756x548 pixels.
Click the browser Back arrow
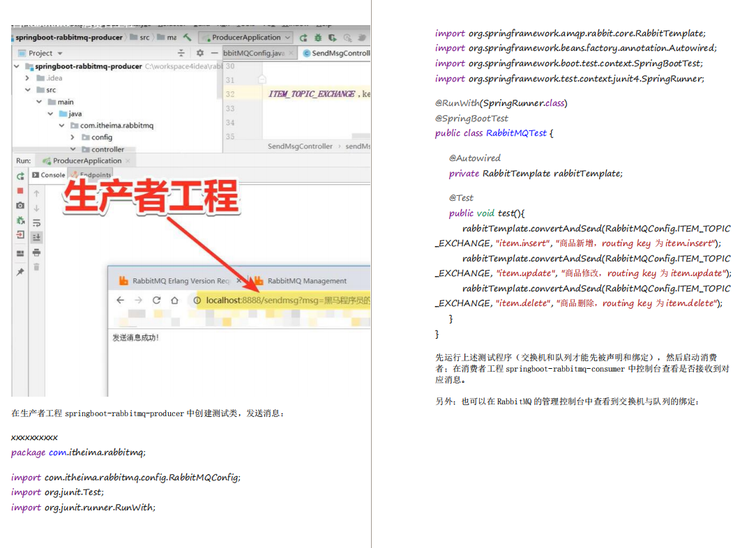pos(120,300)
